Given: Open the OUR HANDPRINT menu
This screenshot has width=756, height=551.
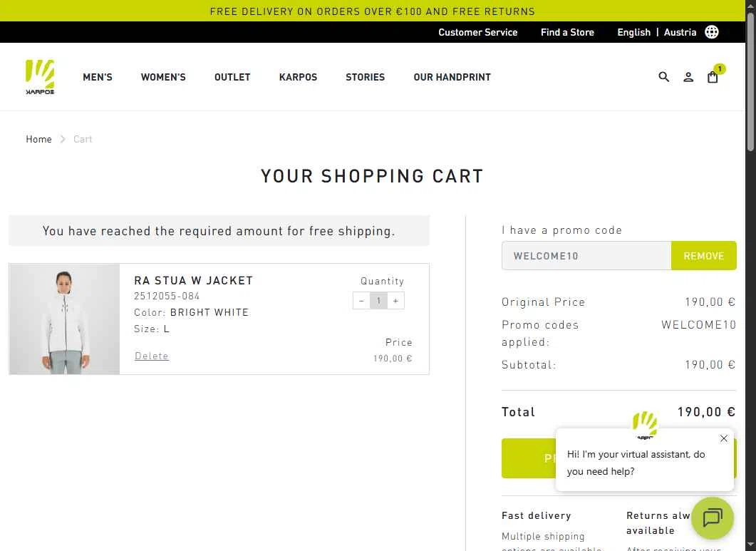Looking at the screenshot, I should pos(452,77).
